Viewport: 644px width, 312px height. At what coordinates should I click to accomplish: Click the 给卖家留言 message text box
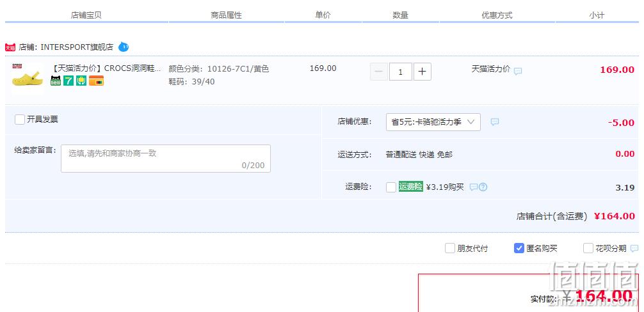click(166, 159)
